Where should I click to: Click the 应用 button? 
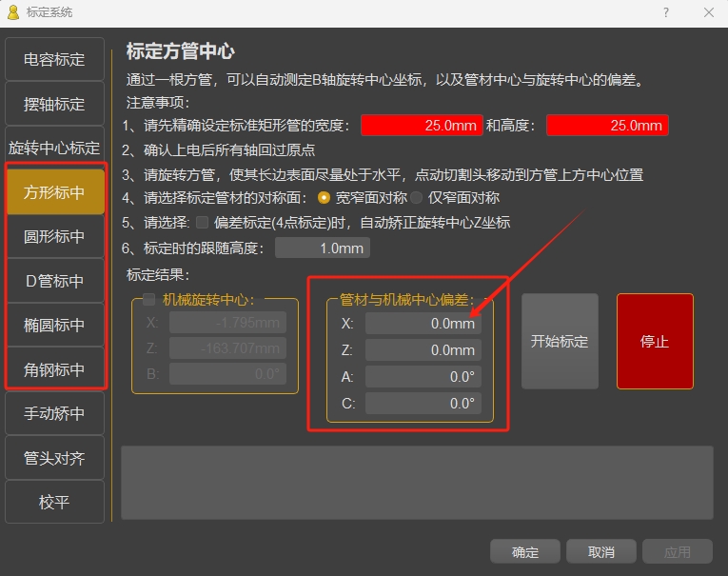point(678,552)
